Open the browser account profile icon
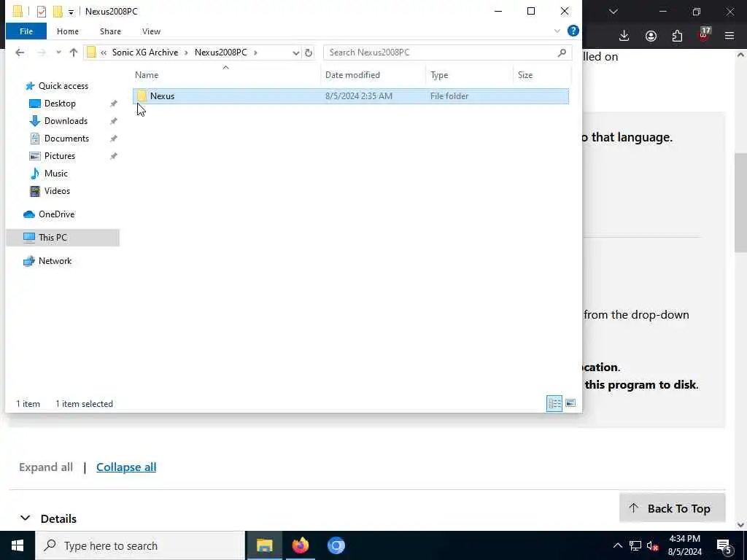The image size is (747, 560). pyautogui.click(x=651, y=36)
